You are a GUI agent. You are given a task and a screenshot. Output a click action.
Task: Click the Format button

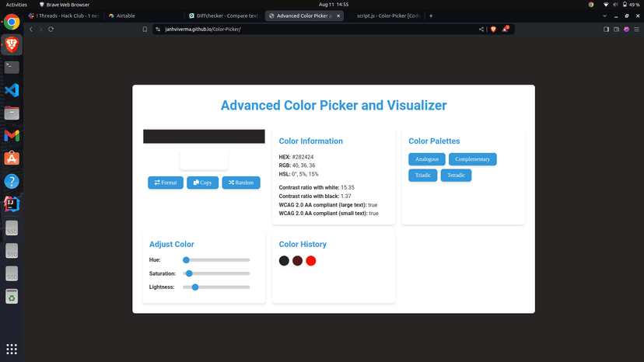[x=166, y=183]
